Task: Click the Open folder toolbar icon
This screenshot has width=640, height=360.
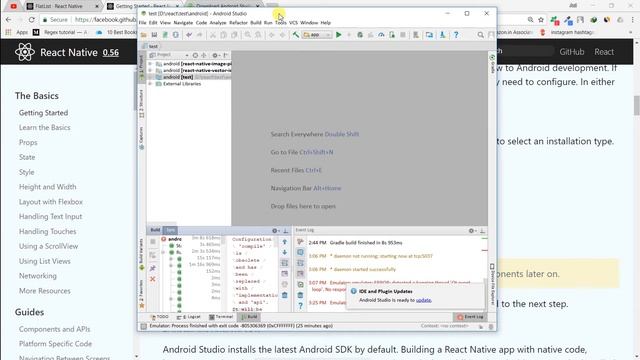Action: [144, 35]
